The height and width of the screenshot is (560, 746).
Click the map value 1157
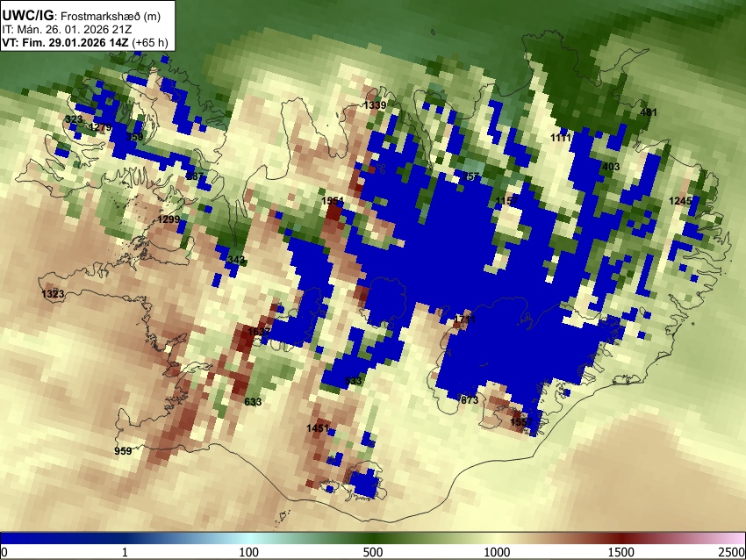tap(506, 200)
